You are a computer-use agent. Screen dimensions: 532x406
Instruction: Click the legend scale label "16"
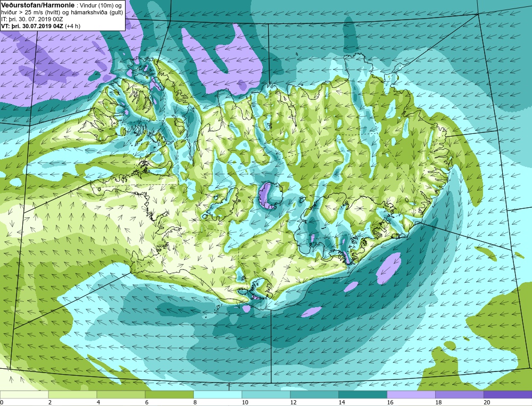coord(390,402)
